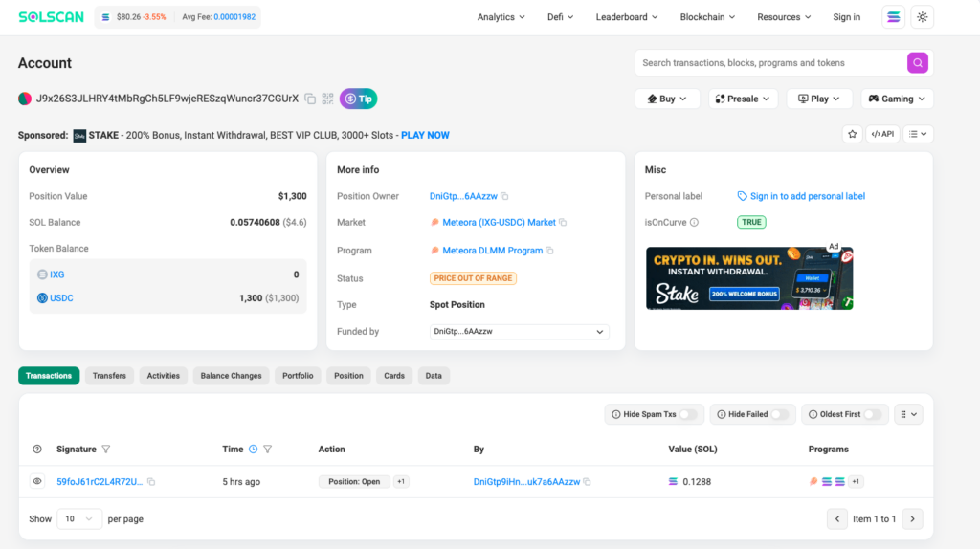Open the rows per page dropdown
Viewport: 980px width, 549px height.
(x=79, y=518)
